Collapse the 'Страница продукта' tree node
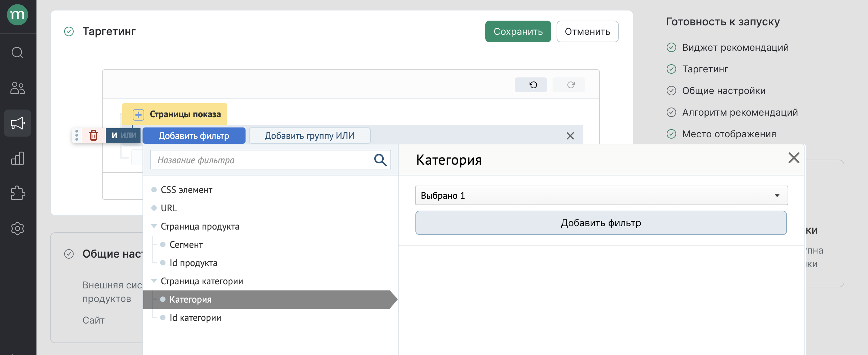868x355 pixels. [x=154, y=226]
